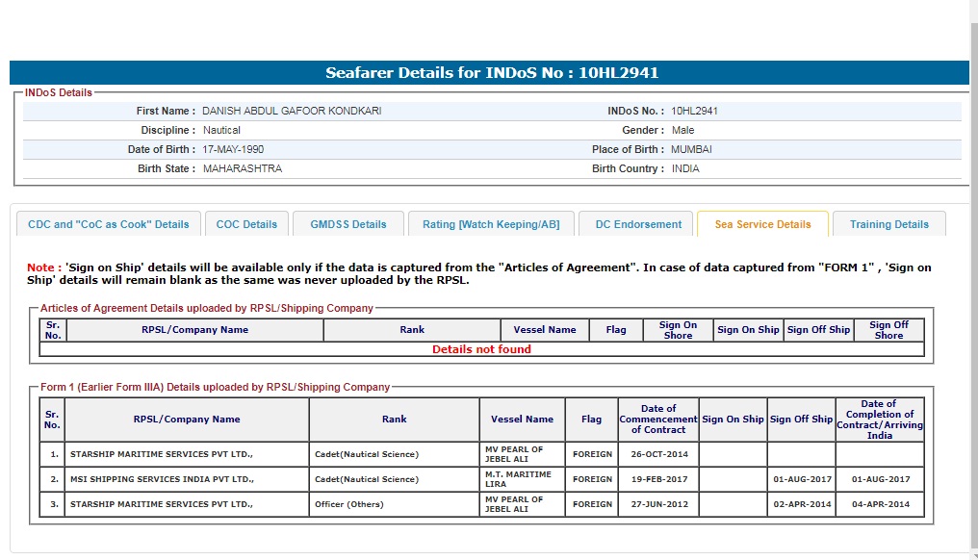Screen dimensions: 978x560
Task: Switch to the COC Details tab
Action: pos(246,224)
